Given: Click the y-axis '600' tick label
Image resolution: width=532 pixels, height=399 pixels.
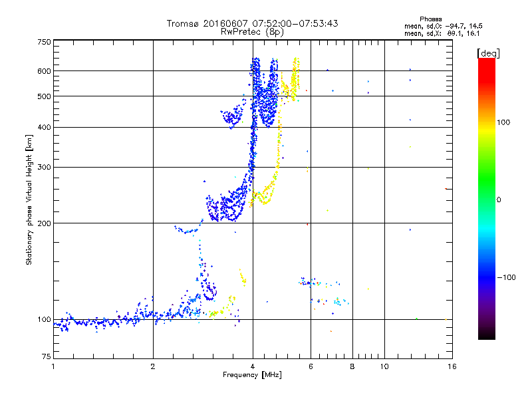Looking at the screenshot, I should [44, 71].
